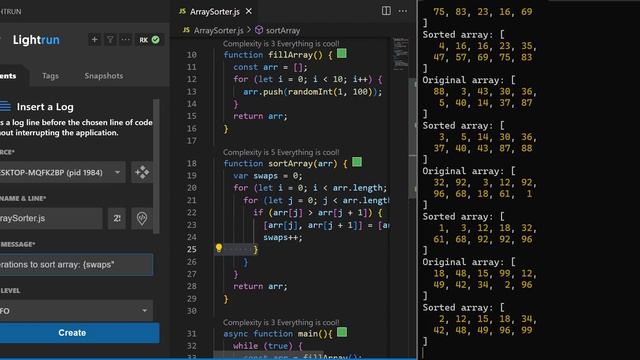The width and height of the screenshot is (640, 360).
Task: Click 'var swaps = 0;' on line 19
Action: pyautogui.click(x=268, y=176)
